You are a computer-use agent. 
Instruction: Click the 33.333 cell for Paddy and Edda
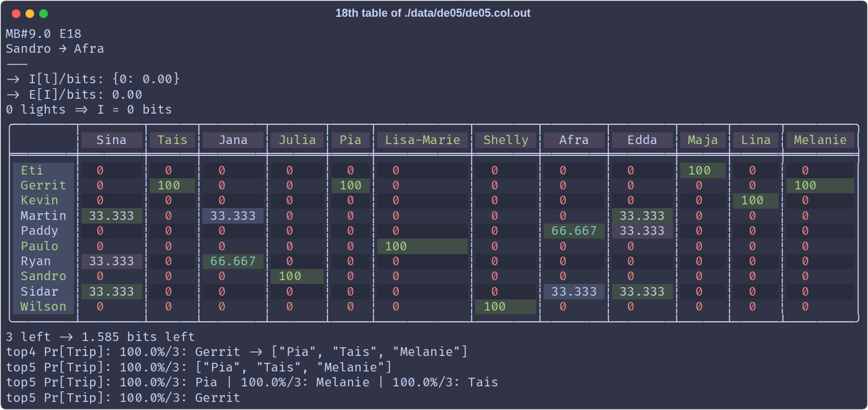pyautogui.click(x=642, y=230)
